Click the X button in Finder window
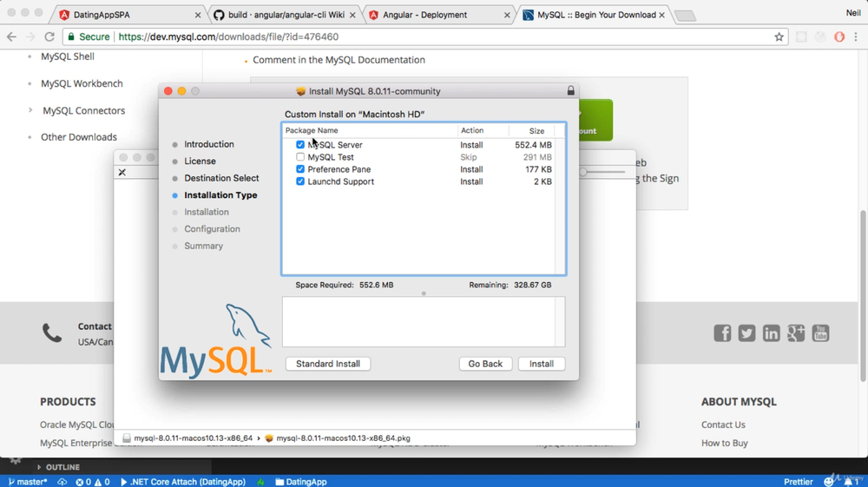Viewport: 868px width, 487px height. tap(122, 172)
